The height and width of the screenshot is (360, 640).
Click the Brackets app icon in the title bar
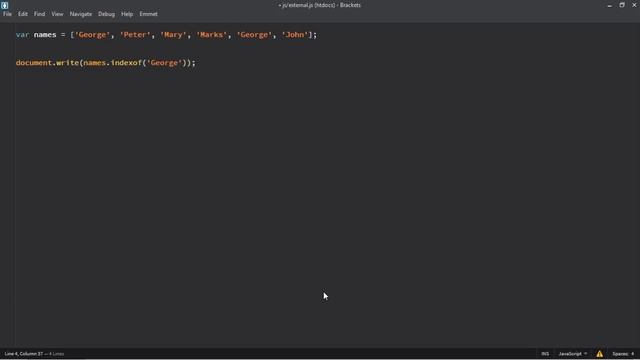click(4, 5)
